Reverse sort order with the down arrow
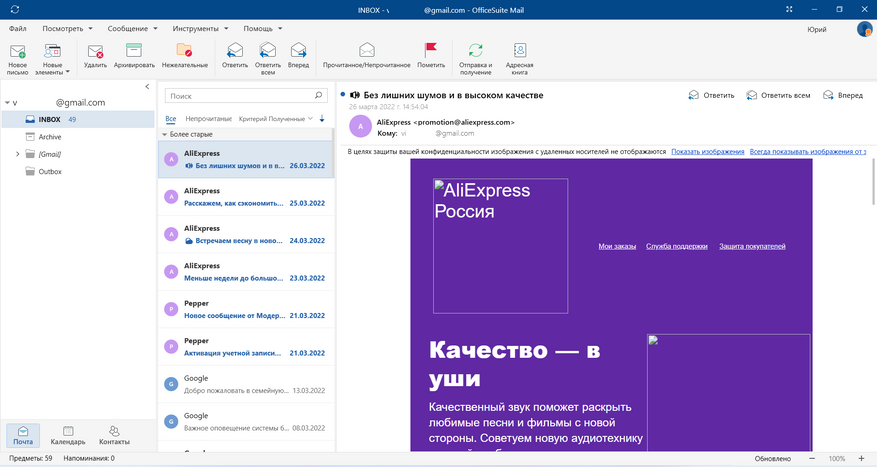 [x=322, y=119]
